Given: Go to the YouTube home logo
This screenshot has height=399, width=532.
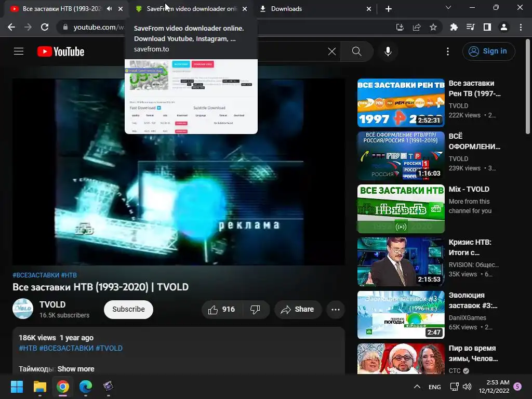Looking at the screenshot, I should tap(61, 51).
